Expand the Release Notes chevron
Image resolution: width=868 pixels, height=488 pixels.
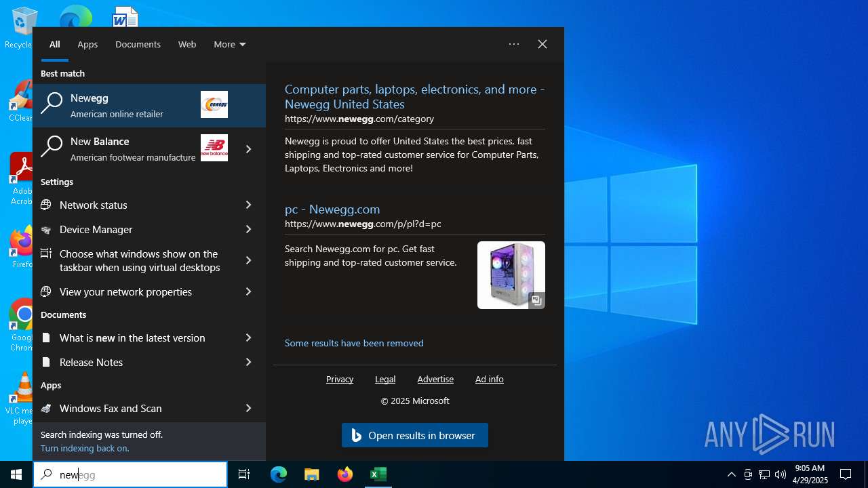249,362
